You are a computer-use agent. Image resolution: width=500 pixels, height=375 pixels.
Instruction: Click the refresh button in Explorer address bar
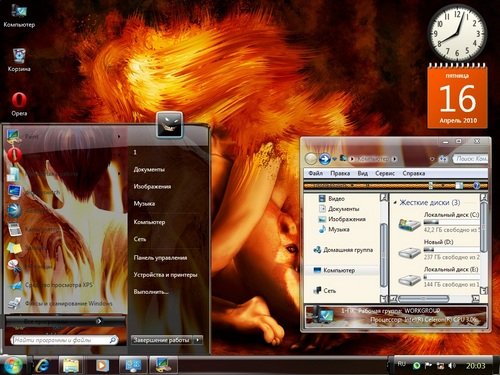(x=443, y=159)
